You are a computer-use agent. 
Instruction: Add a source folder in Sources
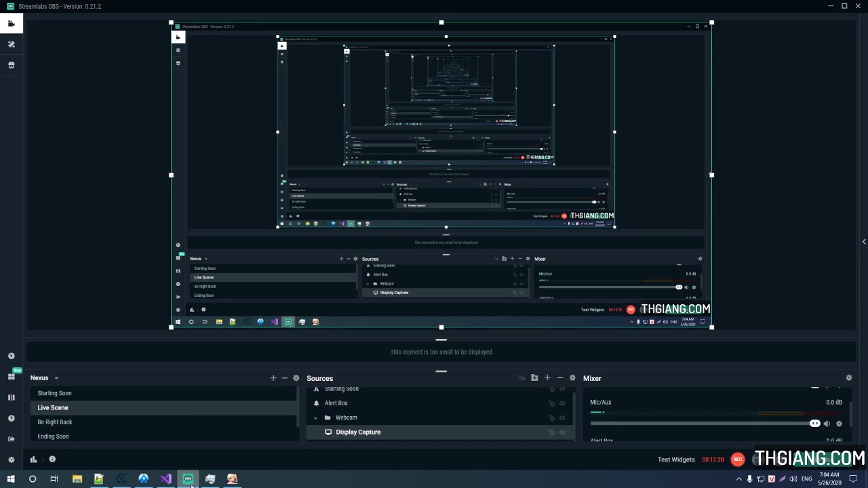tap(534, 378)
